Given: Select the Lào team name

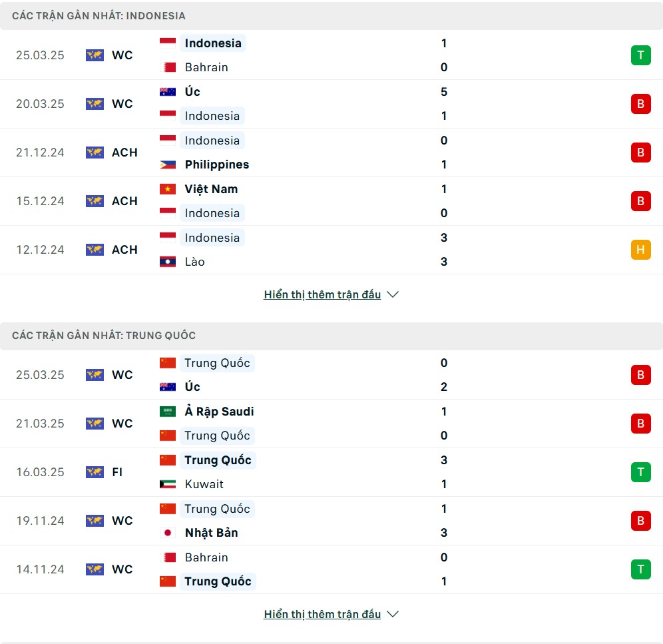Looking at the screenshot, I should click(194, 262).
